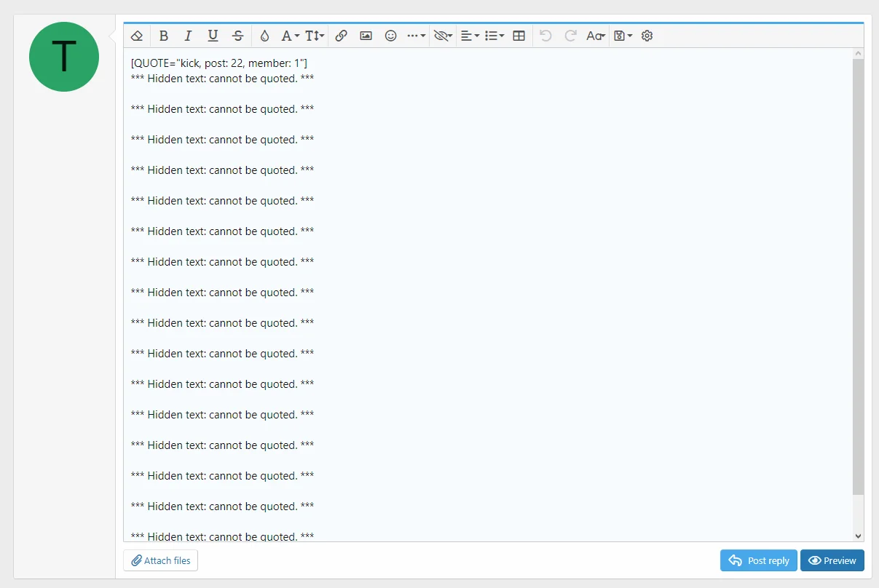Remove formatting from text
879x588 pixels.
136,35
